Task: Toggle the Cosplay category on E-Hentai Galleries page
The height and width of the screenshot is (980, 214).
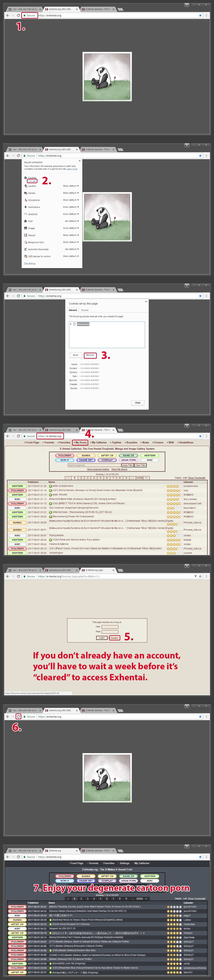Action: click(107, 460)
